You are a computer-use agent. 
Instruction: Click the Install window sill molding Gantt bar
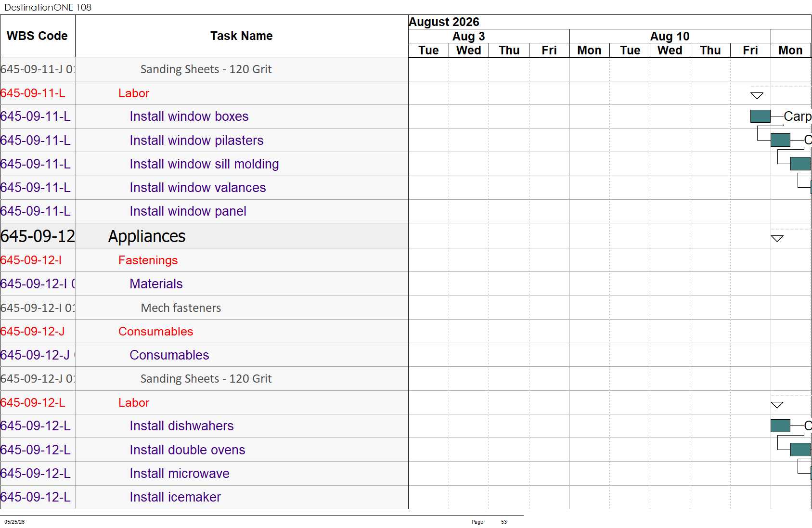800,164
